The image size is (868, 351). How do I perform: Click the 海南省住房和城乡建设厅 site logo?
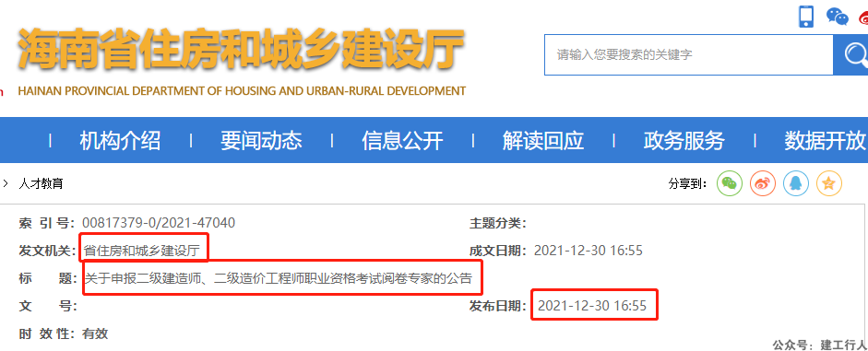click(242, 48)
